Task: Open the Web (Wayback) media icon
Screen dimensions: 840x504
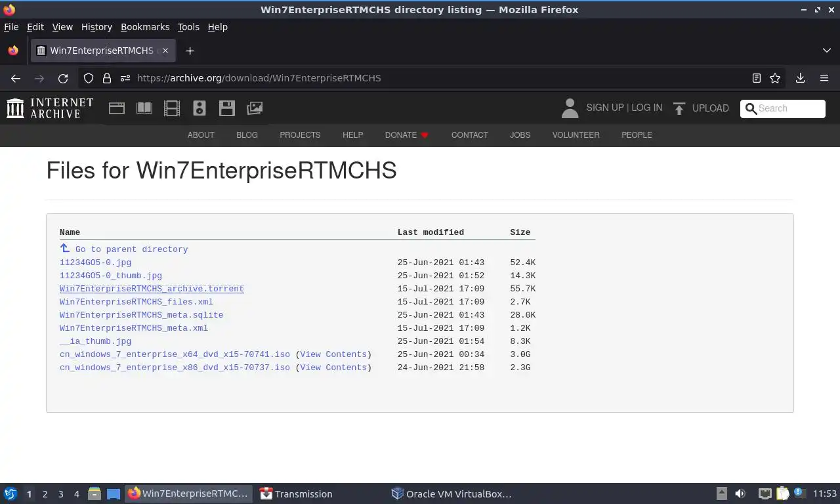Action: pos(117,108)
